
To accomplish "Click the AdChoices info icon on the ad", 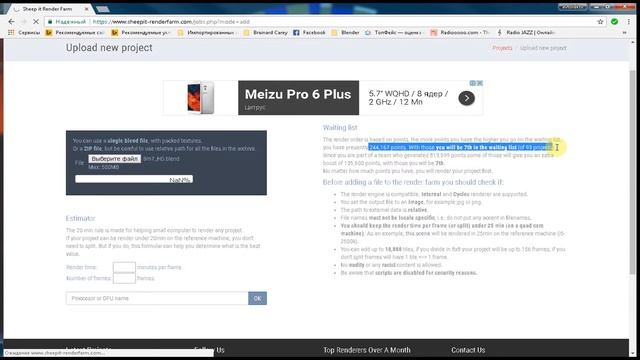I will (473, 83).
